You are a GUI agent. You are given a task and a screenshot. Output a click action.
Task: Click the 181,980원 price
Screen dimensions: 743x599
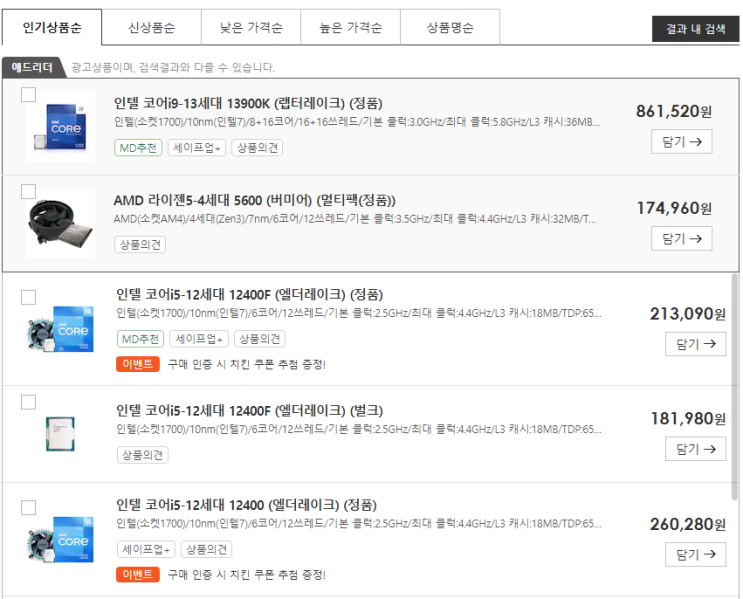click(688, 418)
